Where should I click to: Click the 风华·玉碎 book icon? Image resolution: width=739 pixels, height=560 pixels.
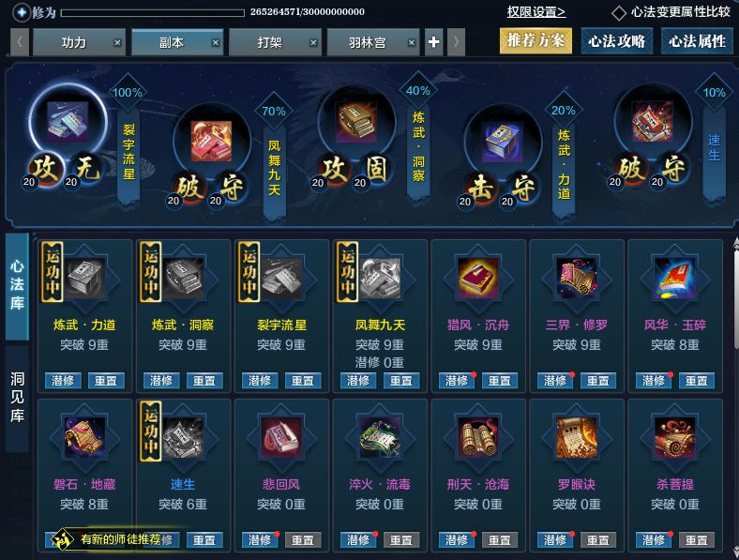tap(675, 278)
